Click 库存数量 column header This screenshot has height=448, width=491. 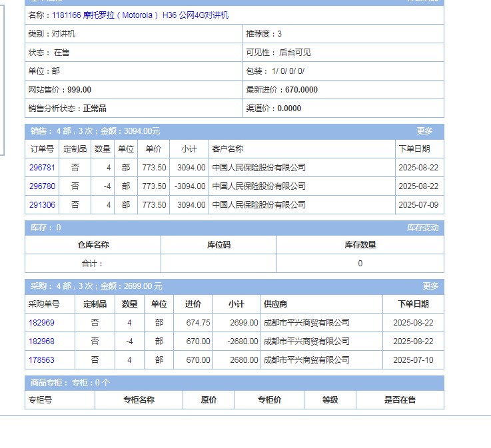[x=360, y=245]
